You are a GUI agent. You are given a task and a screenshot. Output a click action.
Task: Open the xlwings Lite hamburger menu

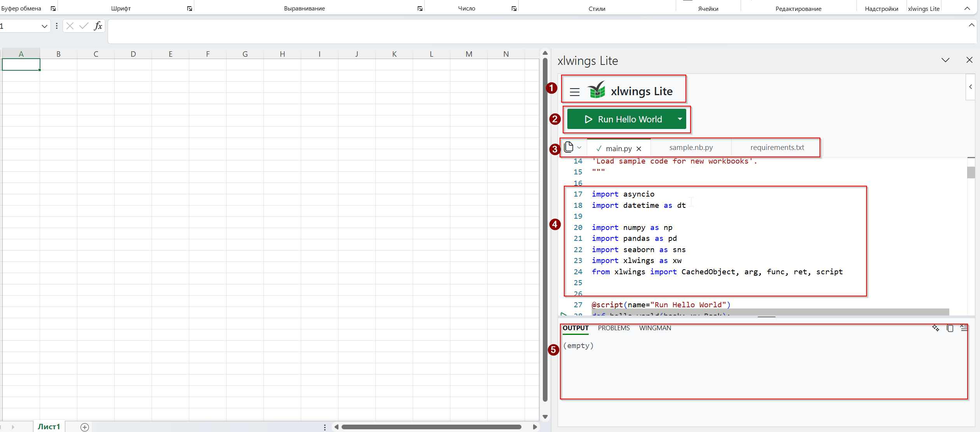(x=575, y=92)
